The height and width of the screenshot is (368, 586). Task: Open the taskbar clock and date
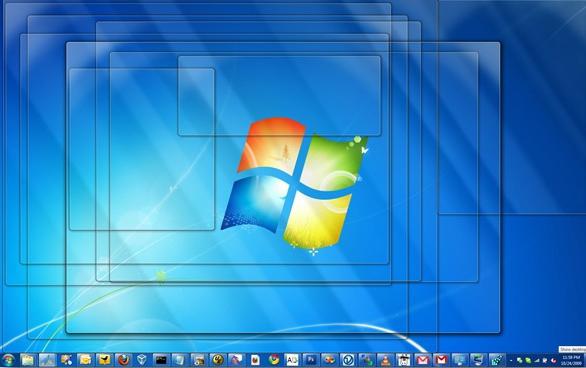(571, 360)
